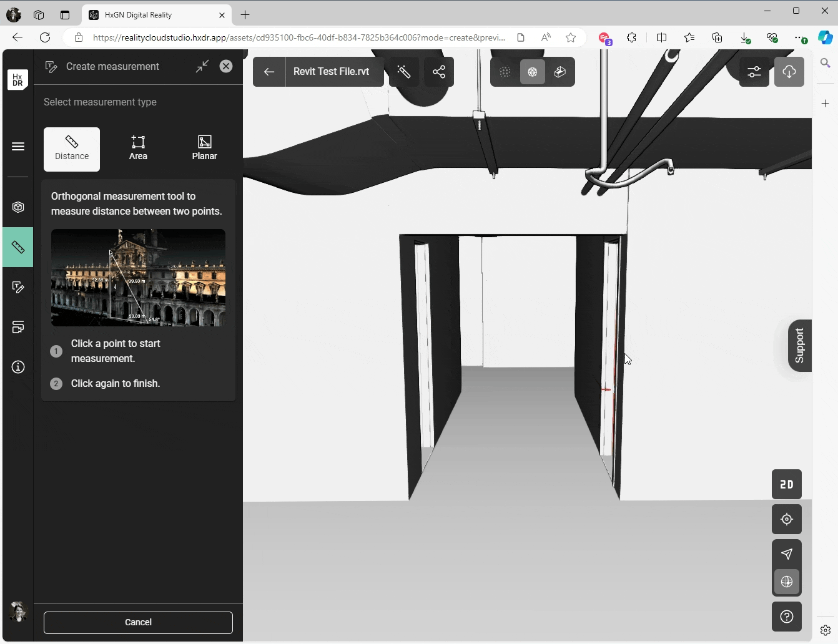This screenshot has height=644, width=838.
Task: Select the Planar measurement type
Action: 204,149
